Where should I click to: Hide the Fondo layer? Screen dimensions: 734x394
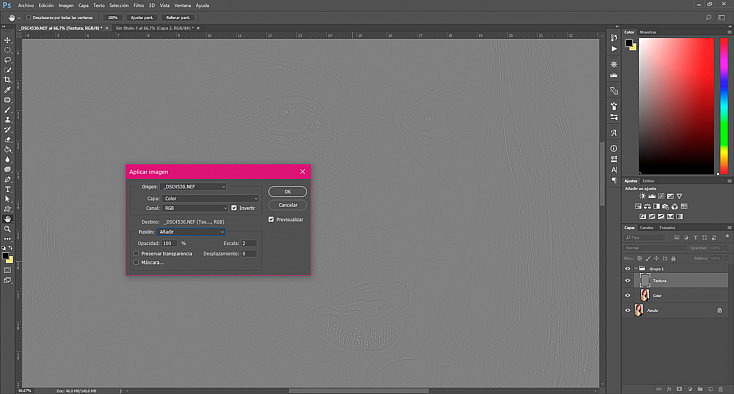(628, 310)
